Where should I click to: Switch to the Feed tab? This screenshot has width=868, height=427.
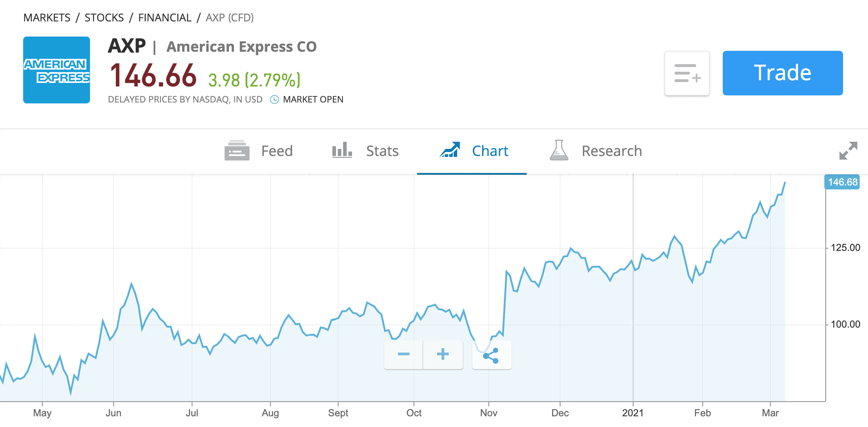pos(259,151)
